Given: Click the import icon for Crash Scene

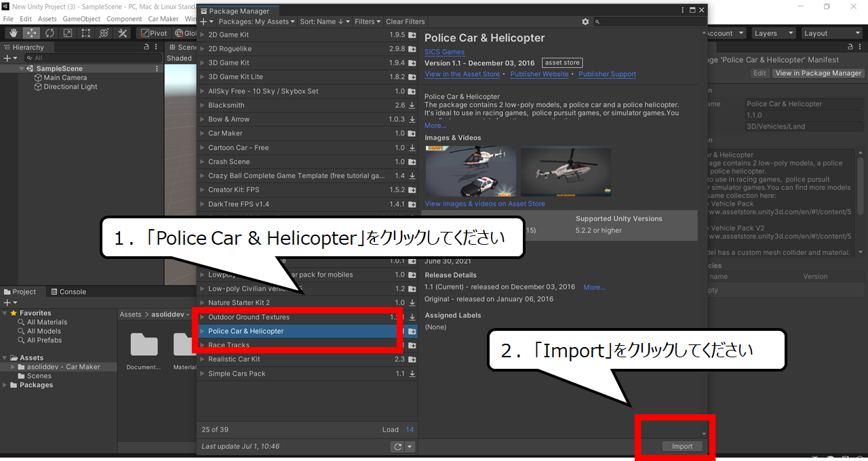Looking at the screenshot, I should point(412,162).
